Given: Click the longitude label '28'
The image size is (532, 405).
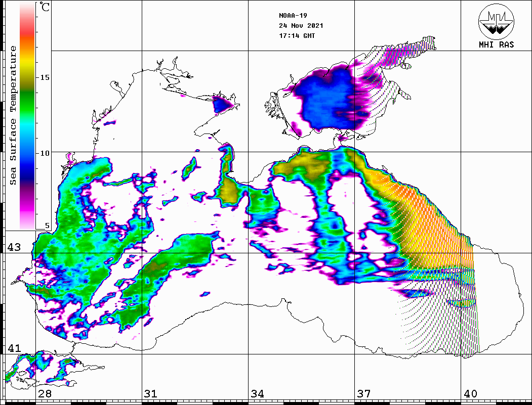Looking at the screenshot, I should pyautogui.click(x=45, y=393).
